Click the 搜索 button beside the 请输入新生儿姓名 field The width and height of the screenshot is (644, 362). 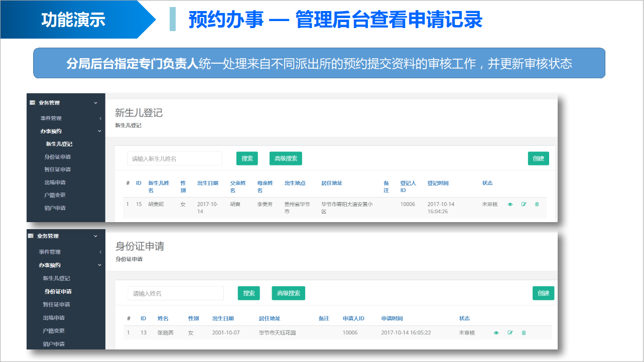pyautogui.click(x=247, y=158)
